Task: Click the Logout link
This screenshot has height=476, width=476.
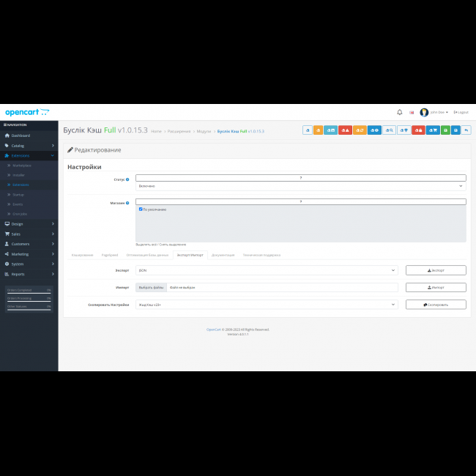Action: point(461,112)
